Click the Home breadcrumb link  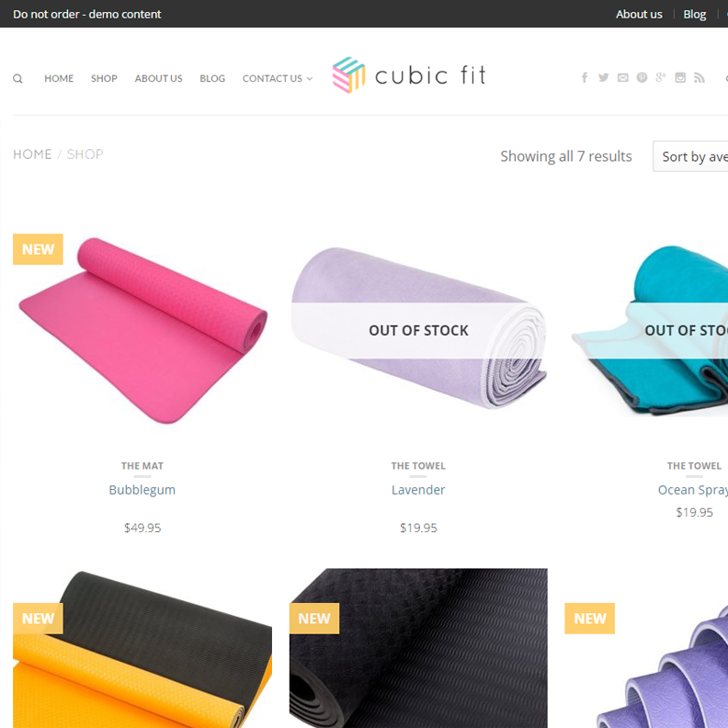pyautogui.click(x=32, y=154)
